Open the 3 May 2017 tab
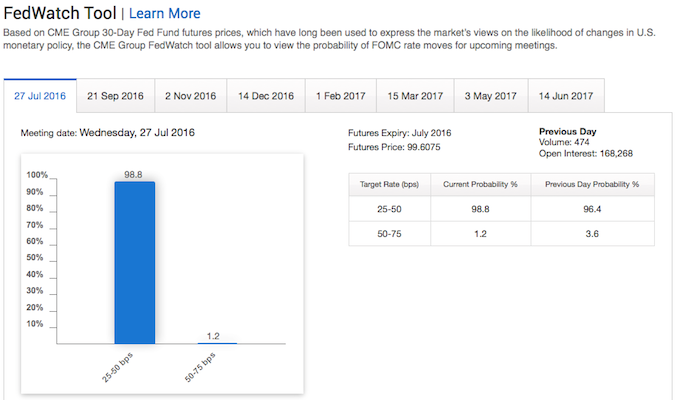Viewport: 676px width, 400px height. (491, 96)
